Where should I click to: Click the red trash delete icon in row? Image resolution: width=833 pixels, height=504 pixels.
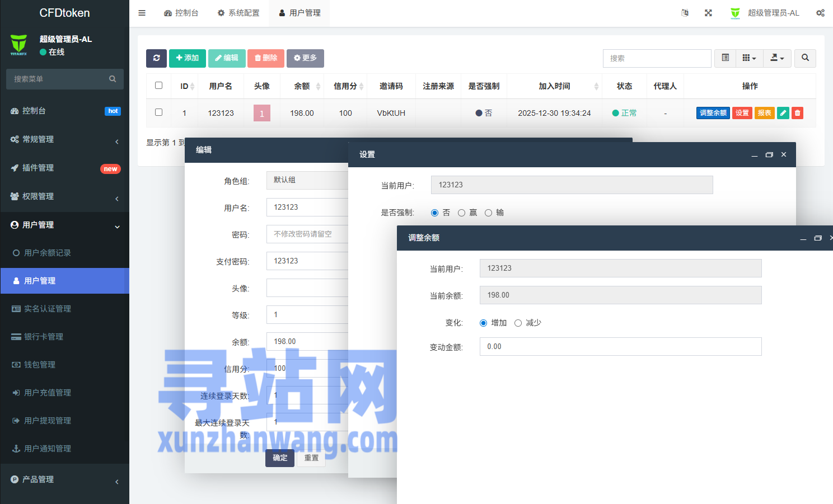(x=798, y=113)
